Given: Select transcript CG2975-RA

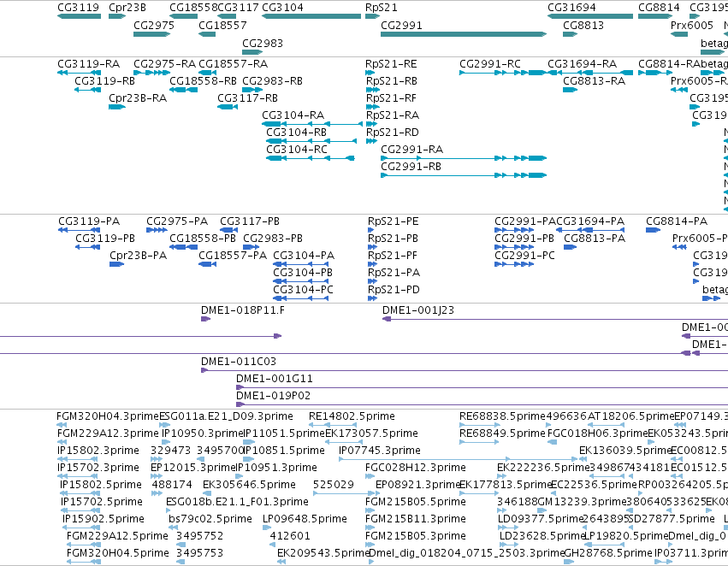Looking at the screenshot, I should (x=164, y=63).
